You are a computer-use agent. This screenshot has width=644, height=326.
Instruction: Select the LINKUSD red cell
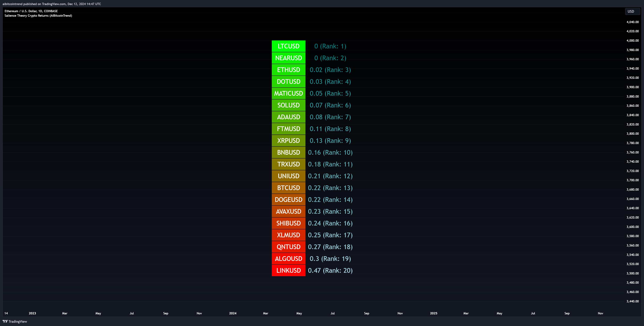[288, 270]
